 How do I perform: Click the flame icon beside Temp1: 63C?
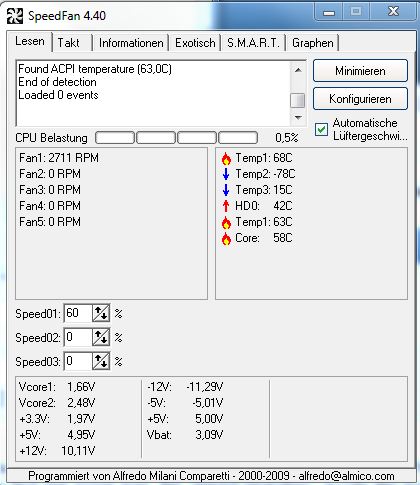coord(226,222)
